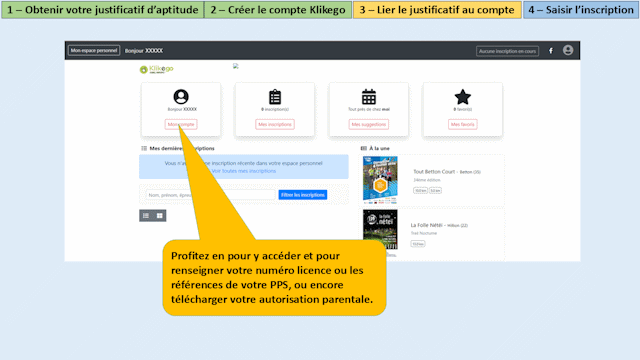Screen dimensions: 640x360
Task: Follow Voir toutes mes inscriptions link
Action: (x=244, y=171)
